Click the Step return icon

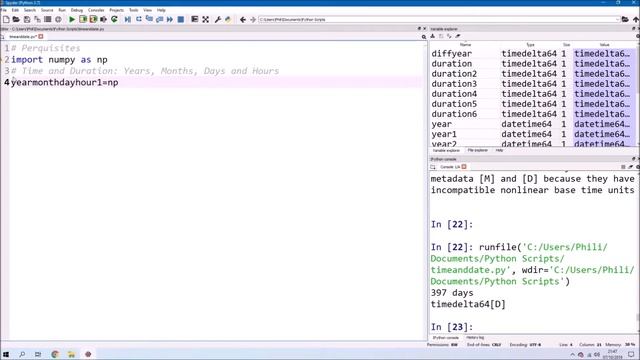click(159, 19)
